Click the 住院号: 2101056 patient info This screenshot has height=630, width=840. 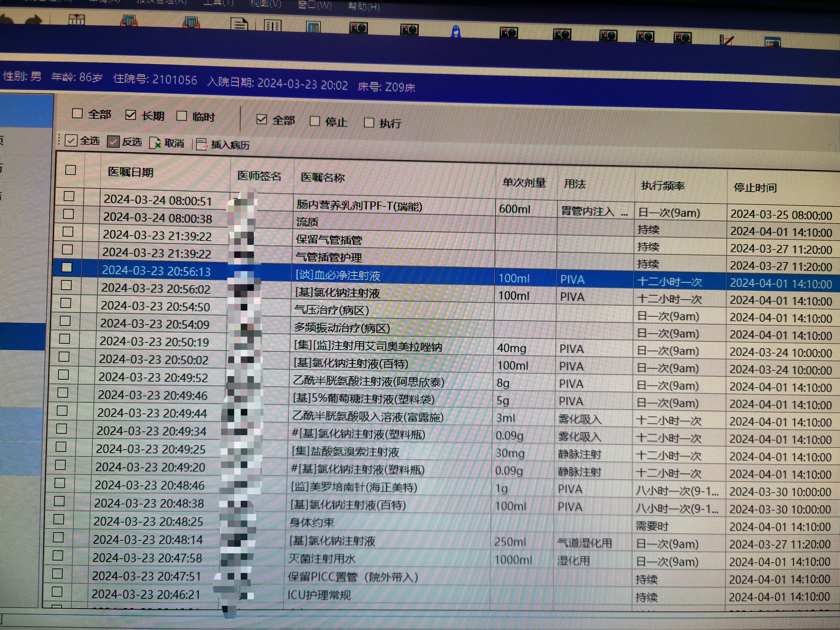click(155, 79)
